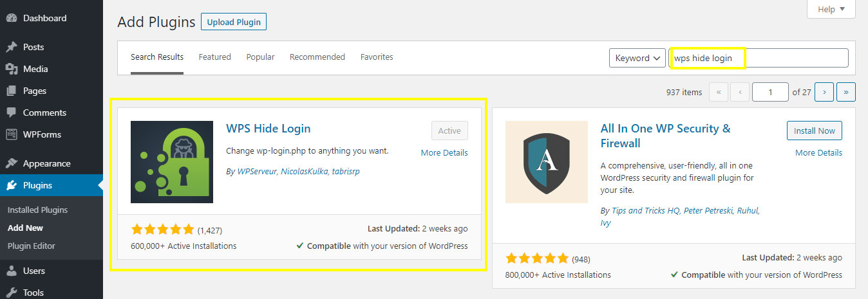868x299 pixels.
Task: Click the '937 items' count text
Action: click(x=684, y=92)
